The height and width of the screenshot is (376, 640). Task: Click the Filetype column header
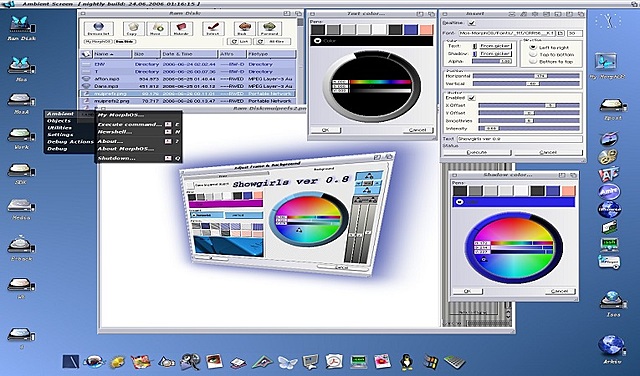271,54
